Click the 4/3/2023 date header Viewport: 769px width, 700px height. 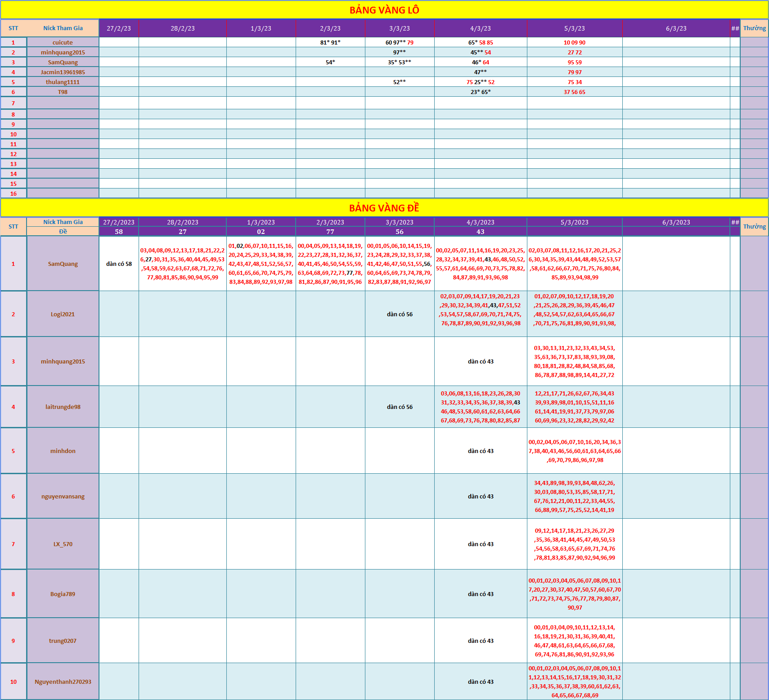point(480,222)
